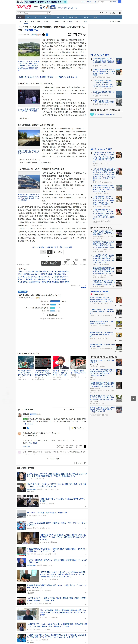Open the 購入履歴 link
138x644 pixels.
click(112, 13)
